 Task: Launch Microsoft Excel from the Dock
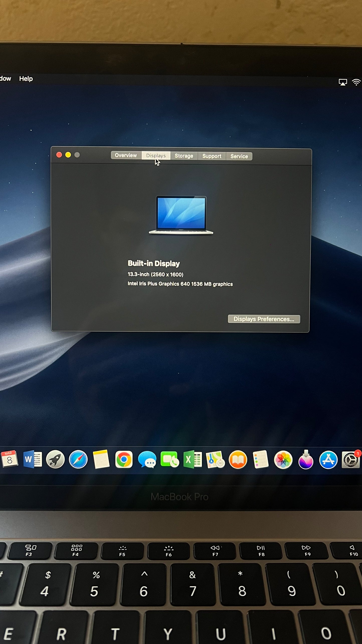(x=192, y=459)
